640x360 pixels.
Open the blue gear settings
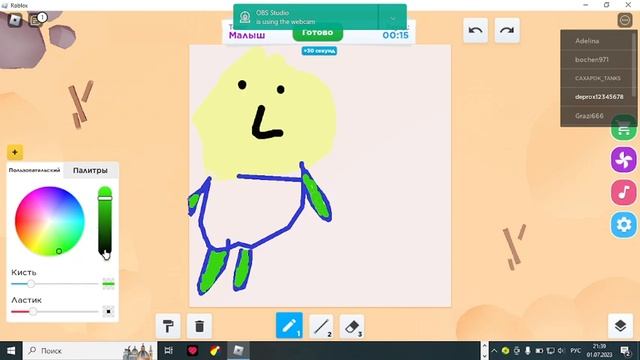tap(624, 224)
